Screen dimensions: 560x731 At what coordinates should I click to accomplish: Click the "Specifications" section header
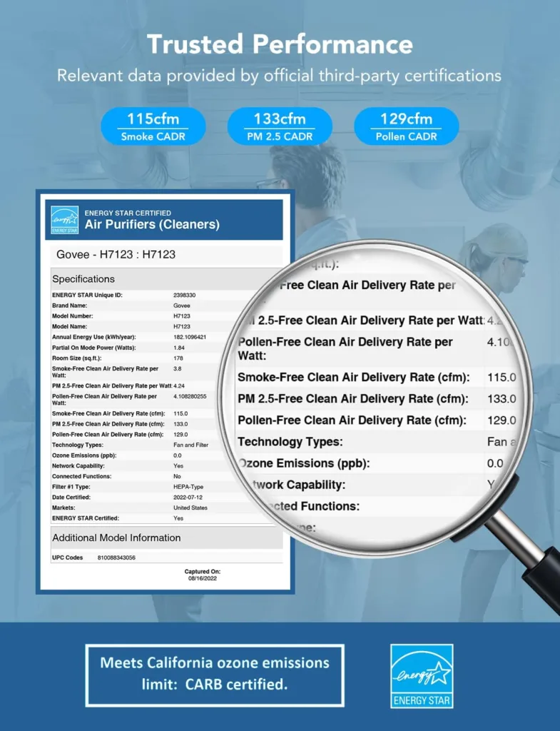click(83, 279)
